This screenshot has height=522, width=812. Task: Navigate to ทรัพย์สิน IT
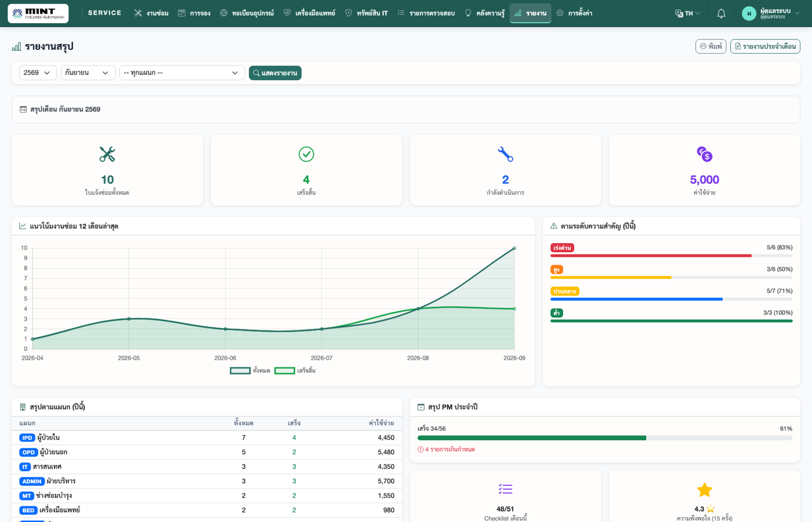(x=367, y=13)
